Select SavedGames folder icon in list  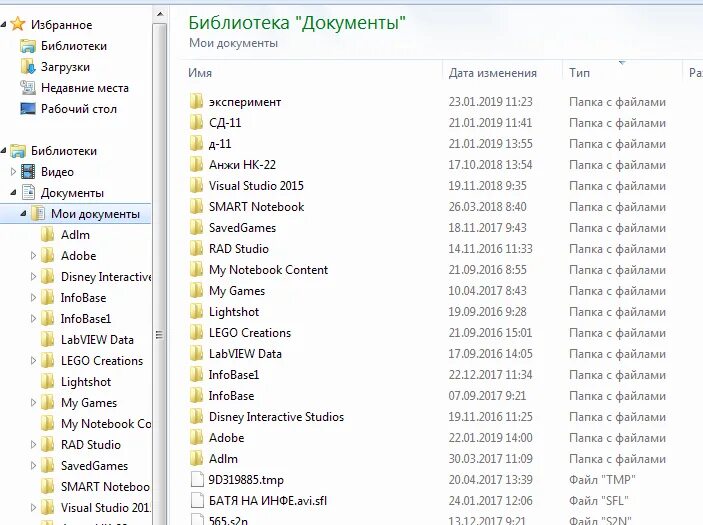tap(196, 227)
